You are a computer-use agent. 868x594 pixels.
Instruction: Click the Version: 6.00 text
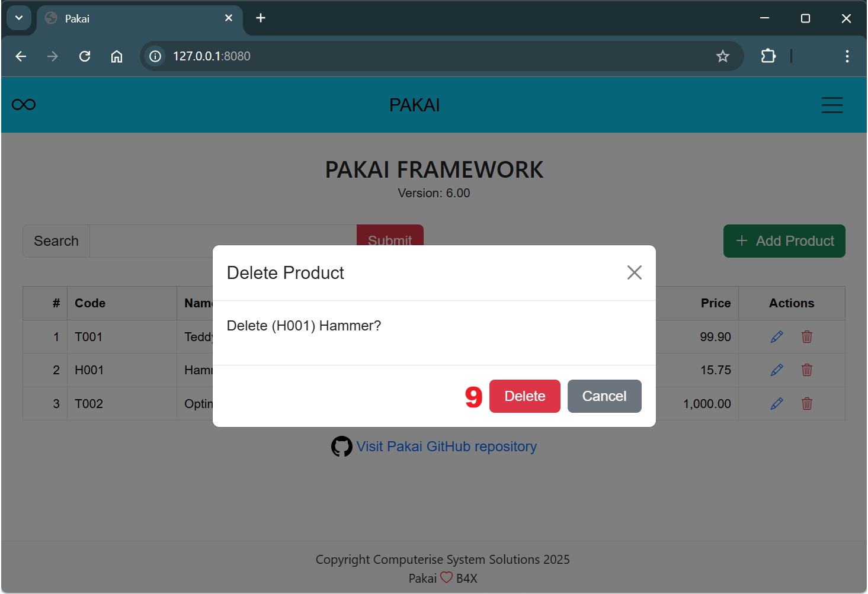point(434,193)
